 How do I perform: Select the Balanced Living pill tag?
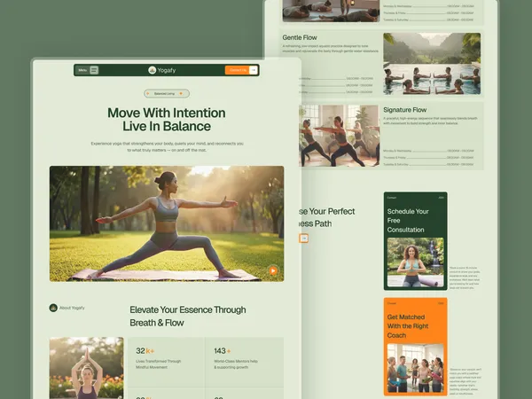[x=167, y=93]
